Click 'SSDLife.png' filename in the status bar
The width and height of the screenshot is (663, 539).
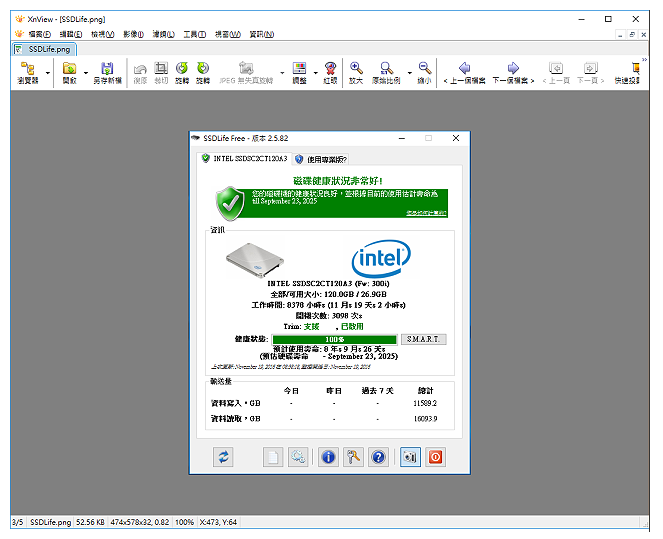pos(50,522)
